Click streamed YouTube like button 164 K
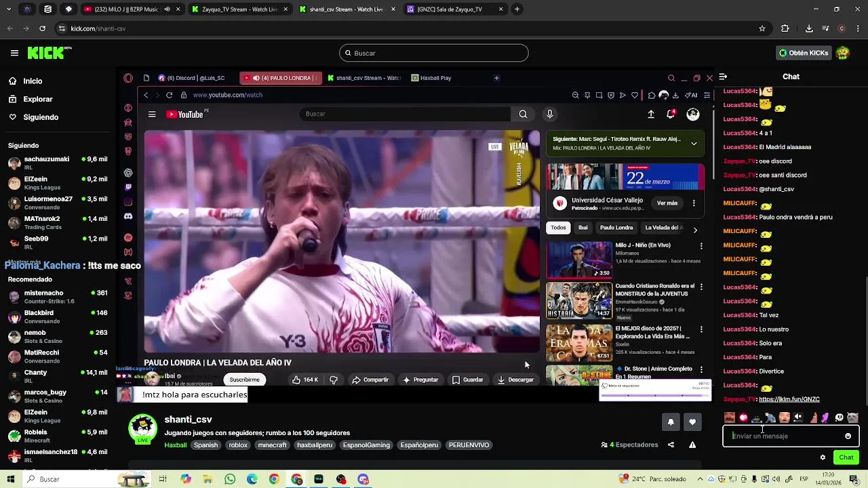 [x=304, y=380]
